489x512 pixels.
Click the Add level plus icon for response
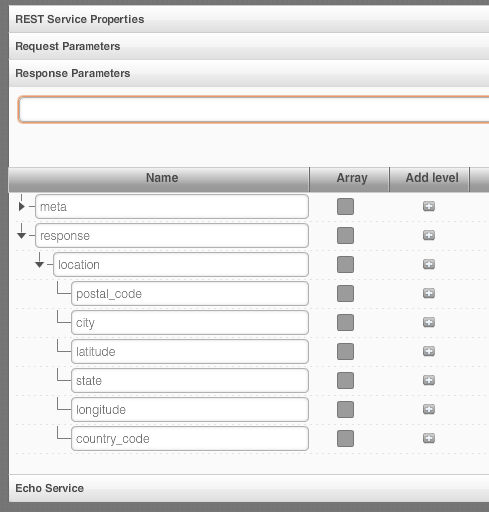pyautogui.click(x=429, y=235)
